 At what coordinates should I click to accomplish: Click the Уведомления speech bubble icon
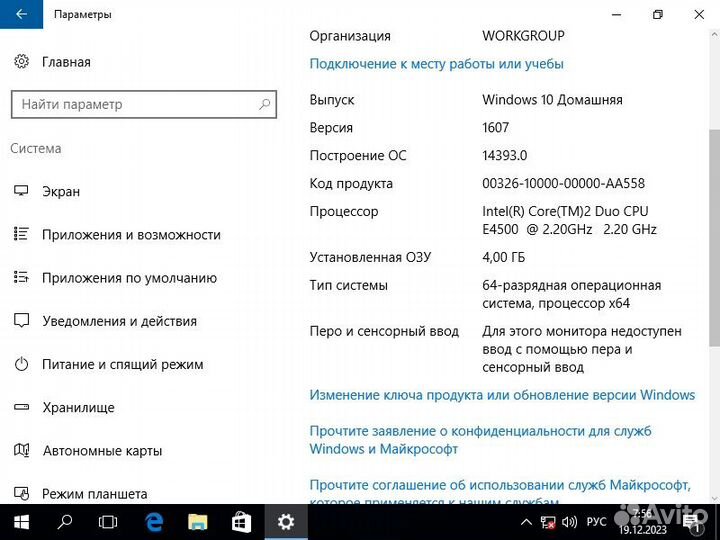pos(21,320)
